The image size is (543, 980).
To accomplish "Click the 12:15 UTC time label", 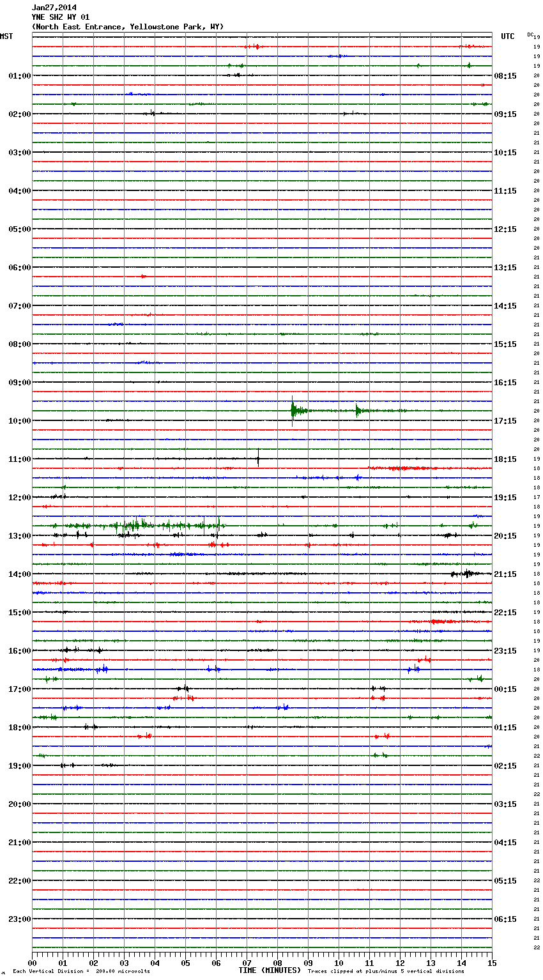I will [x=505, y=229].
